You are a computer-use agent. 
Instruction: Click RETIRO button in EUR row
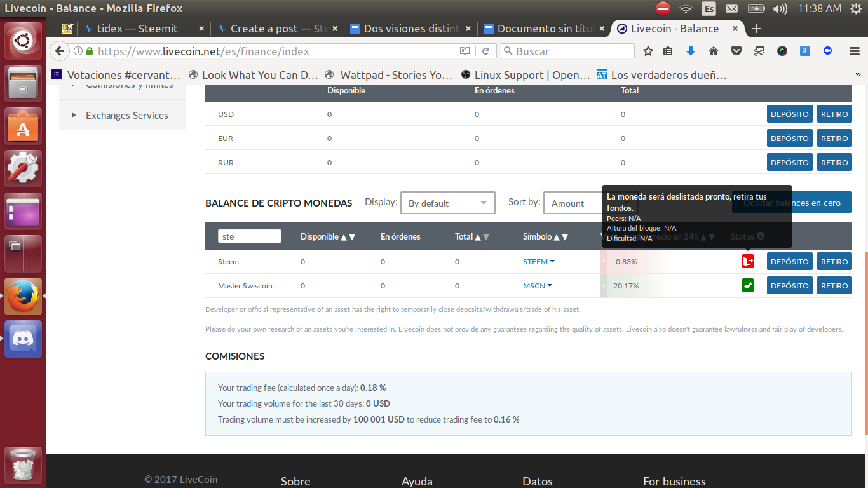pos(834,138)
